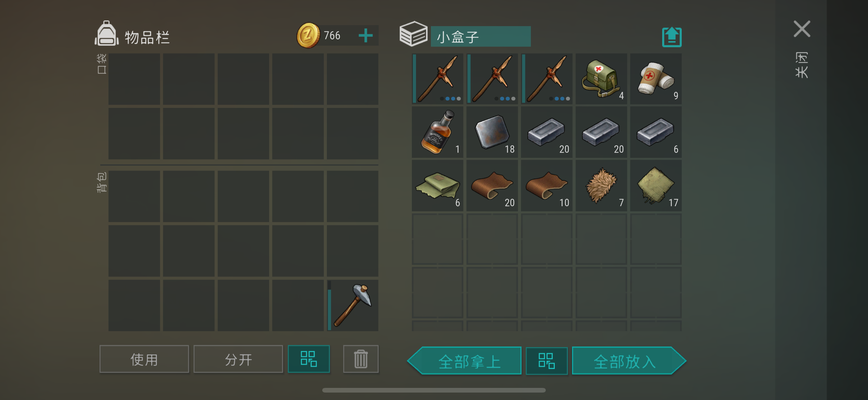Click the 使用 use button
This screenshot has height=400, width=868.
pyautogui.click(x=144, y=359)
